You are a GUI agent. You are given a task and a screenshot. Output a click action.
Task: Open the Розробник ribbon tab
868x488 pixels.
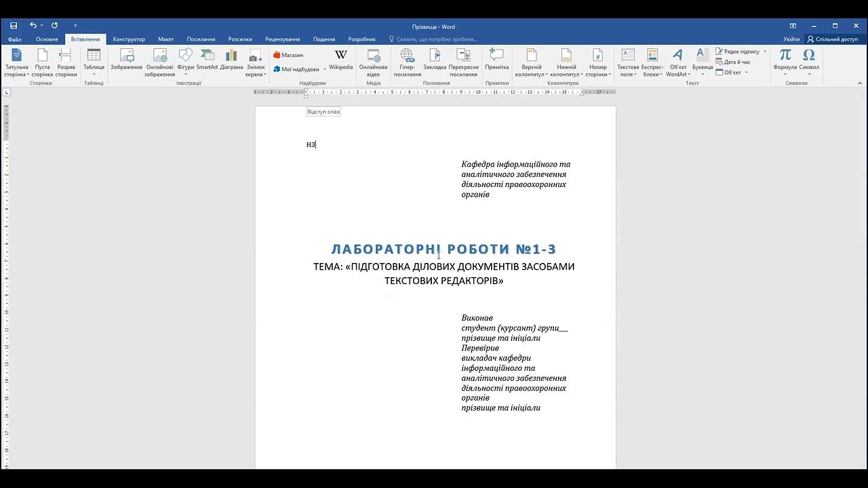[362, 39]
